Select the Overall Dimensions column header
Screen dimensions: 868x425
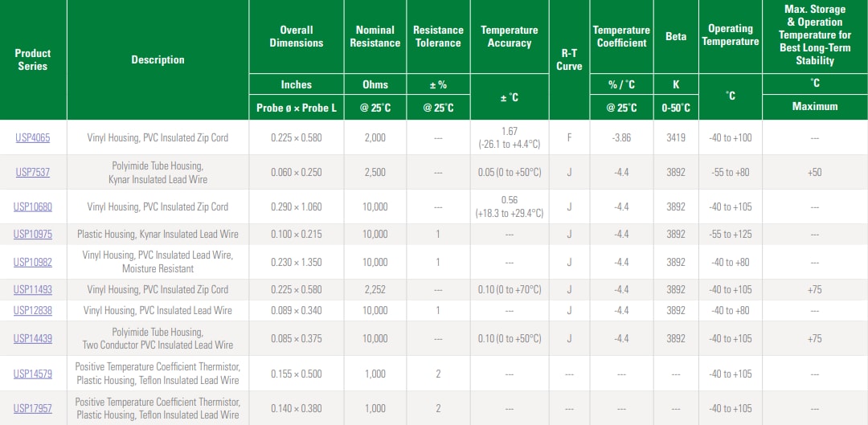coord(296,36)
